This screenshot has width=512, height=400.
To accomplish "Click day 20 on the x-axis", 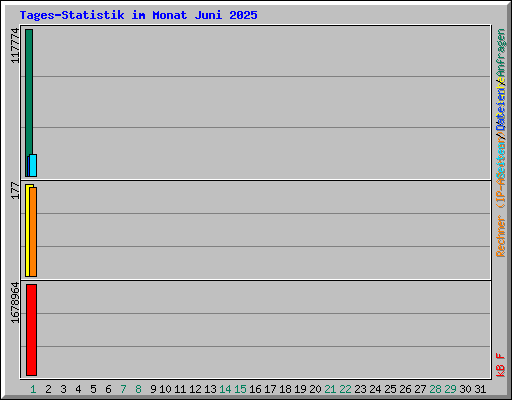I will [315, 389].
